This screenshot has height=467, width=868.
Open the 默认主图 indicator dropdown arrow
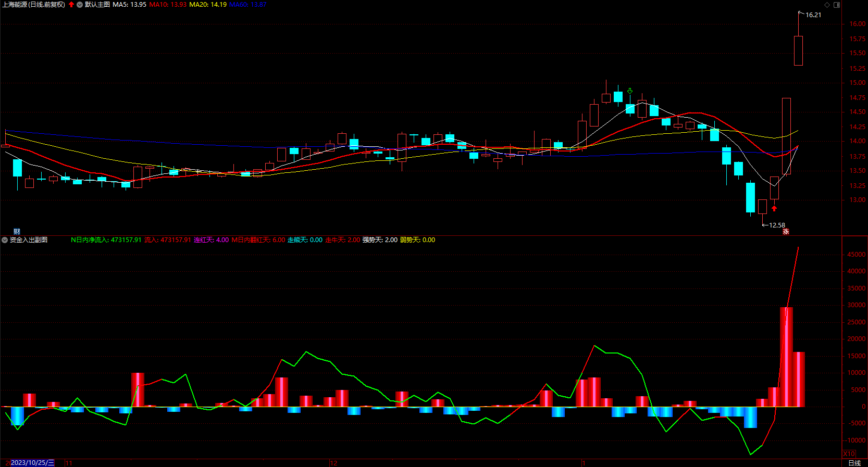80,5
